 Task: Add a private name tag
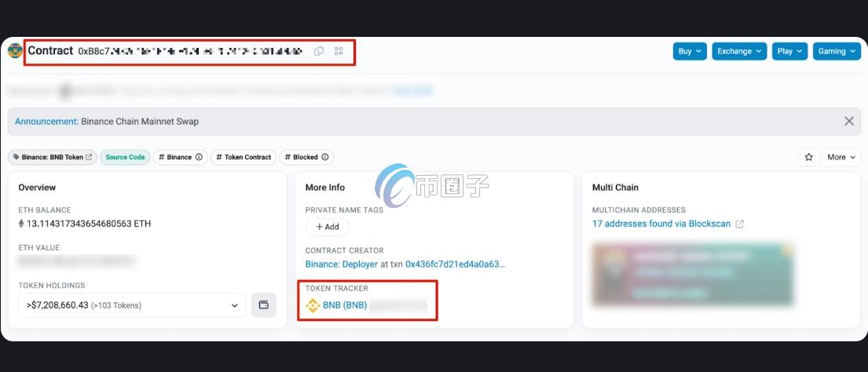327,227
